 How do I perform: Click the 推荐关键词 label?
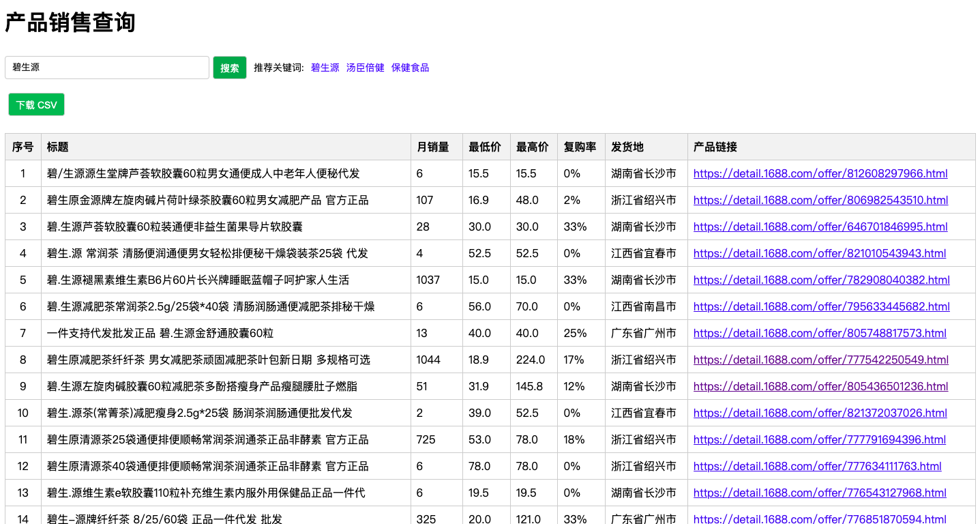[279, 68]
